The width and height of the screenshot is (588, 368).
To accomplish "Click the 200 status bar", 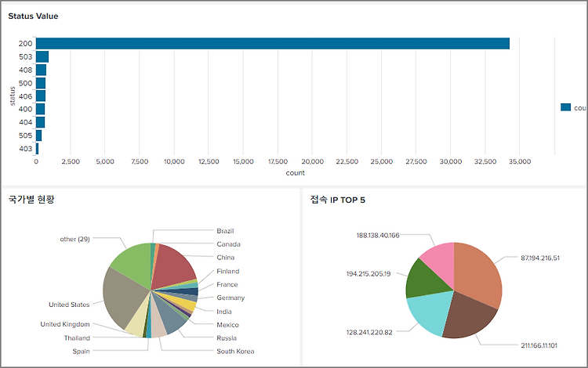I will click(x=273, y=43).
